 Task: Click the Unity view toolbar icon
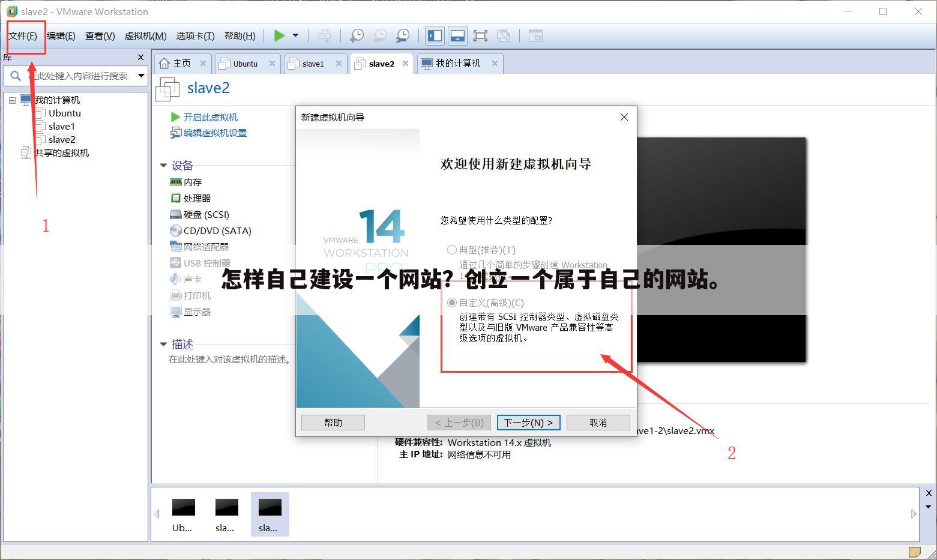point(504,35)
